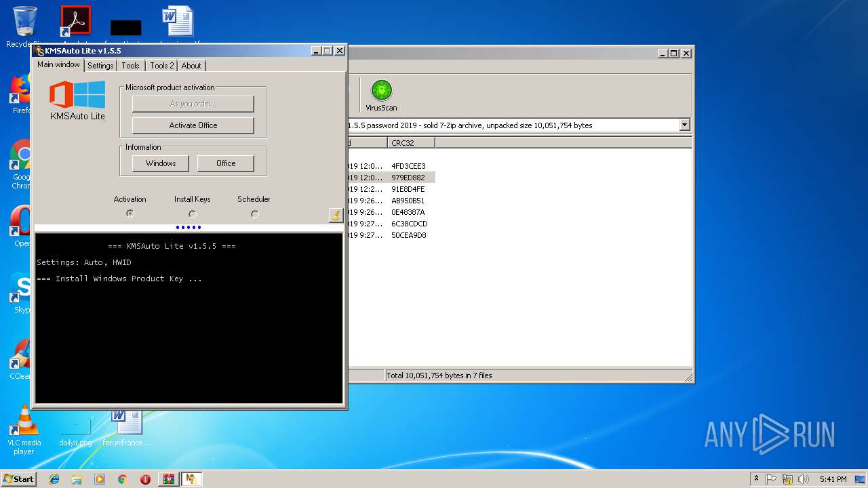Click the blue dotted progress indicator

(189, 228)
